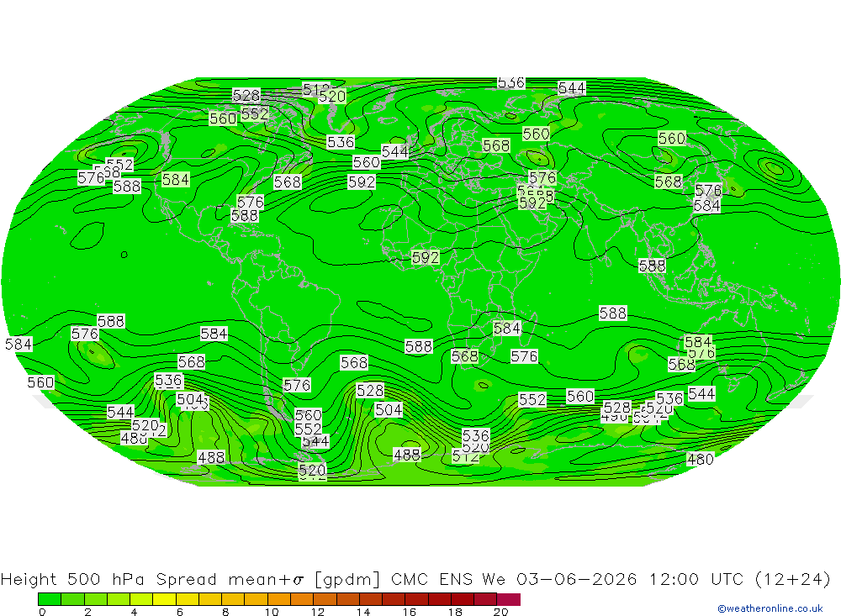Pick the bright green swatch at scale value 0
Viewport: 841px width, 616px height.
[50, 599]
